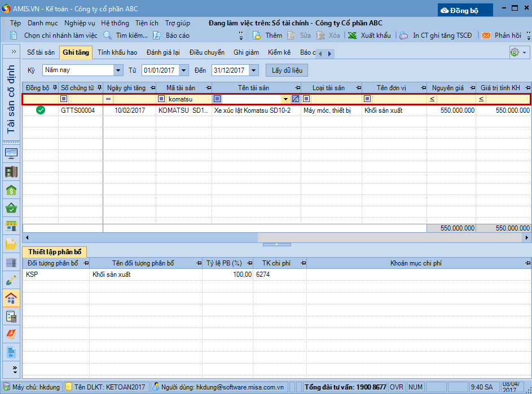The image size is (532, 394).
Task: Open the clipboard calculator sidebar icon
Action: pyautogui.click(x=11, y=316)
